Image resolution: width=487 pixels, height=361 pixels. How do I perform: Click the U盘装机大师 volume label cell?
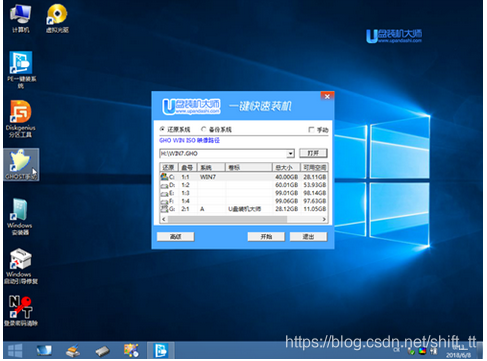coord(245,209)
